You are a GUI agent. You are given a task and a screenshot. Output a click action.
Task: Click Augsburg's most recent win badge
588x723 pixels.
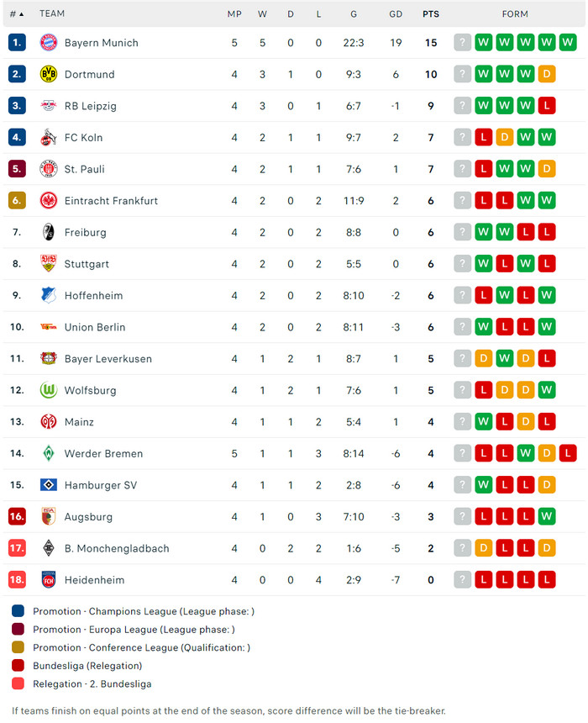[547, 517]
